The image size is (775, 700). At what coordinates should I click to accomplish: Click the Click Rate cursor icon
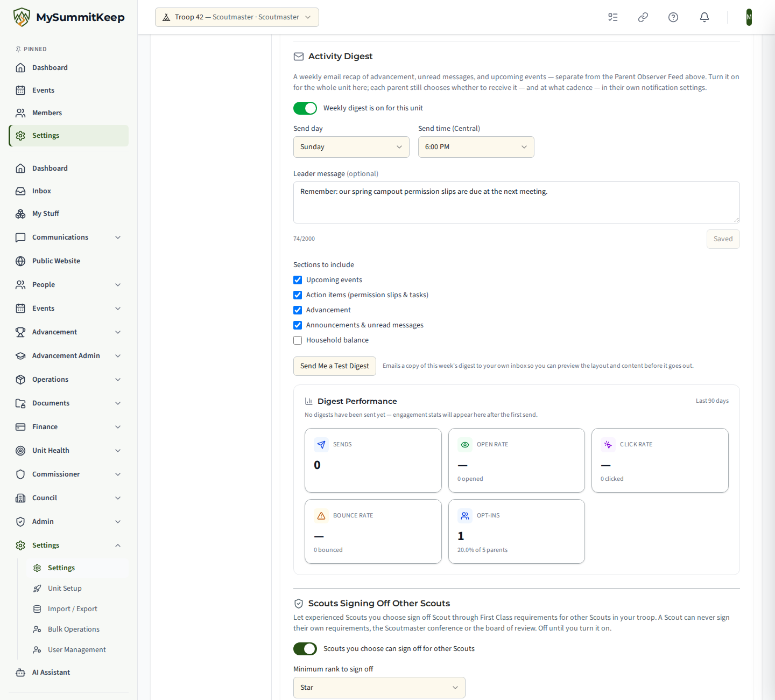pos(608,445)
